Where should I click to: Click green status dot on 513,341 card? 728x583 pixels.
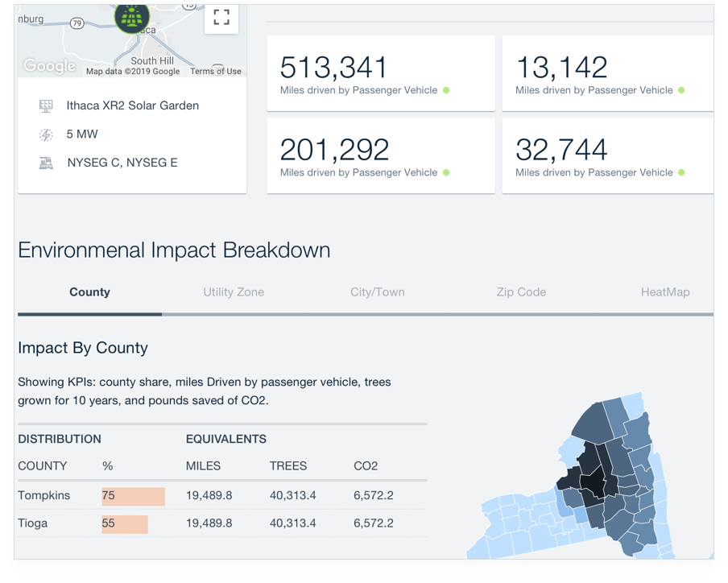tap(446, 90)
